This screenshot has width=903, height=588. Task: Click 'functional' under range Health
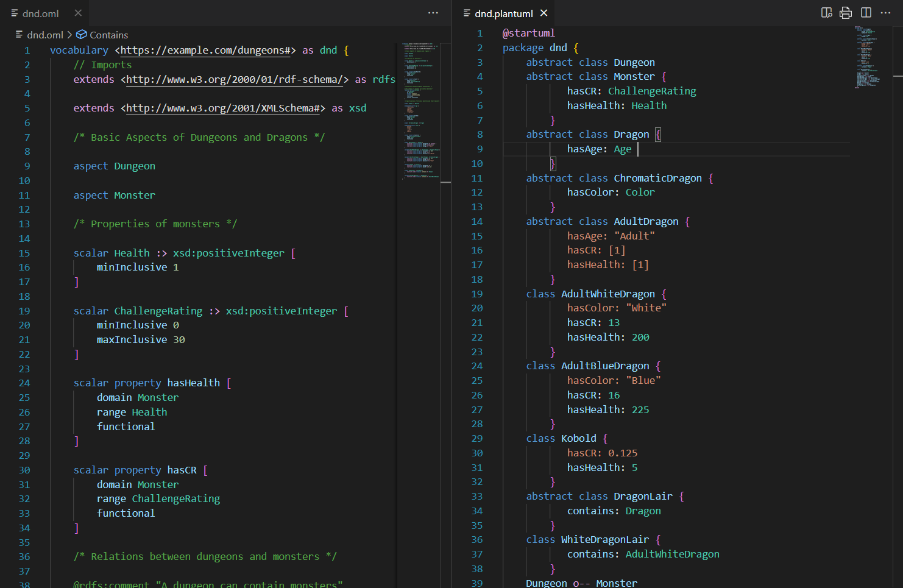pyautogui.click(x=126, y=427)
